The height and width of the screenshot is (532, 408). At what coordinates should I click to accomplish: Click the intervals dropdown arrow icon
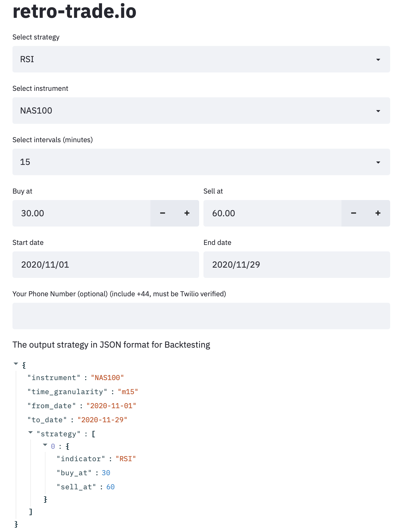click(378, 162)
